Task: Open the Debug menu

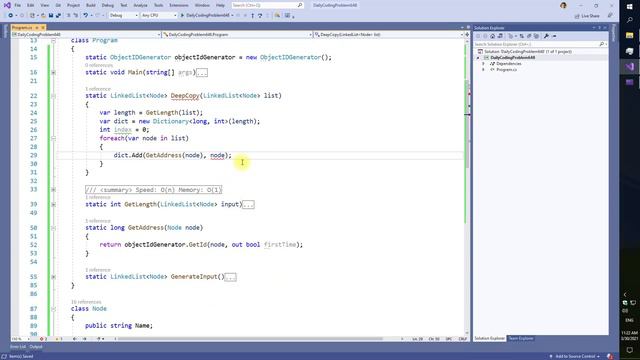Action: [x=108, y=5]
